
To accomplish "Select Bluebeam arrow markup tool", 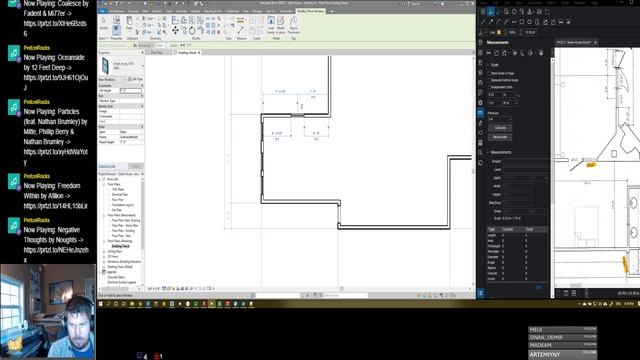I will 491,22.
